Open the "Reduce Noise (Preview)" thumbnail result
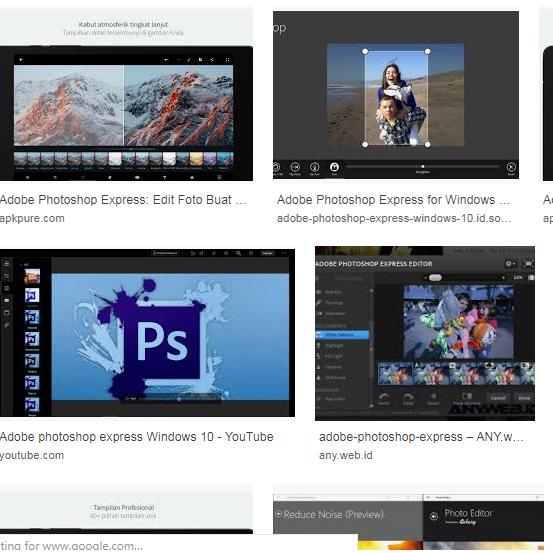This screenshot has width=553, height=553. pyautogui.click(x=408, y=517)
